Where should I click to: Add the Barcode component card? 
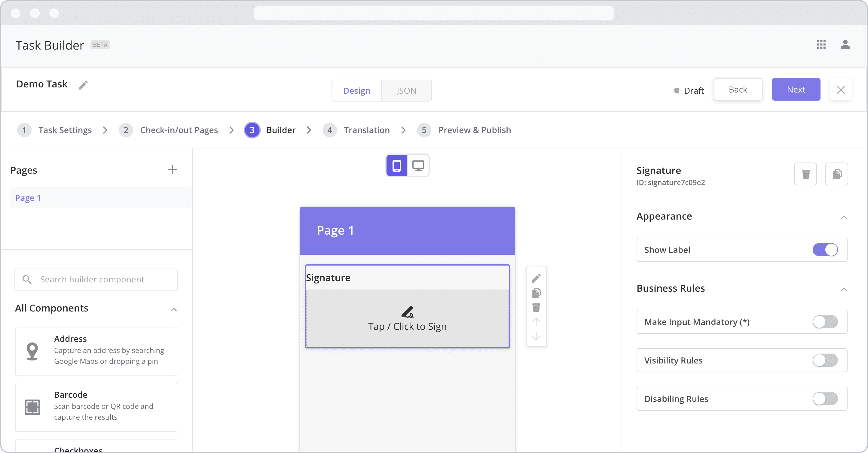[96, 407]
